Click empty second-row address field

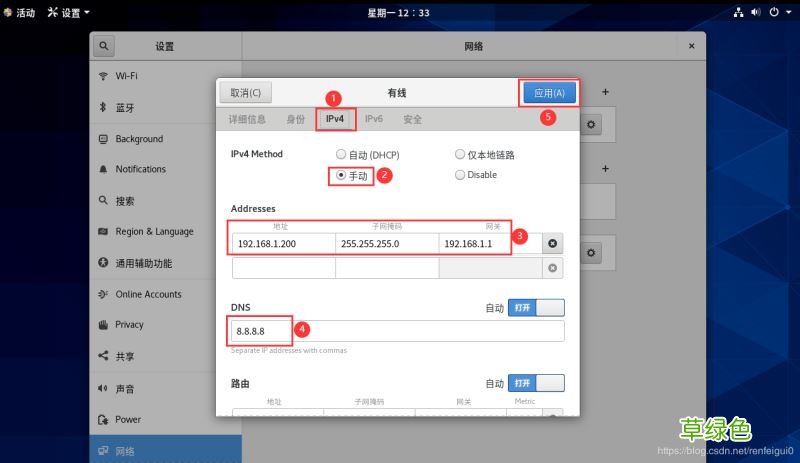pos(284,268)
